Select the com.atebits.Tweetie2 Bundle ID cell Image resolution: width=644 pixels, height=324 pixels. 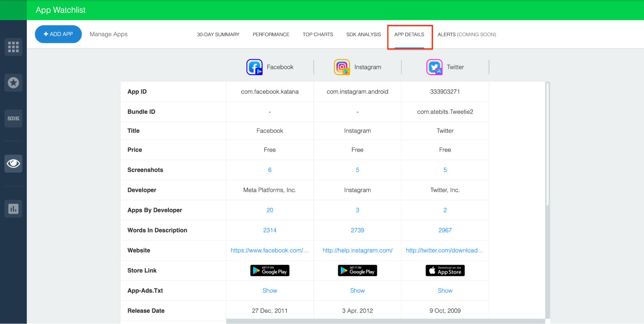tap(445, 112)
